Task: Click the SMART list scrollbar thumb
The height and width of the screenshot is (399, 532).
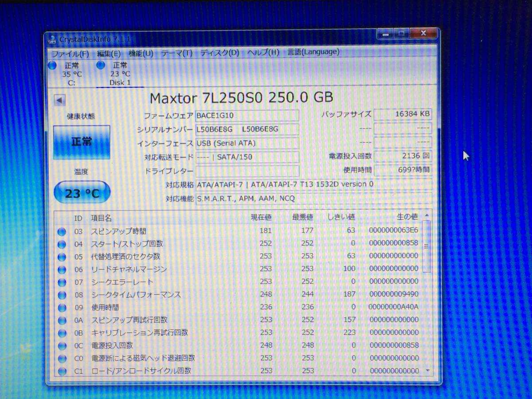Action: point(426,246)
